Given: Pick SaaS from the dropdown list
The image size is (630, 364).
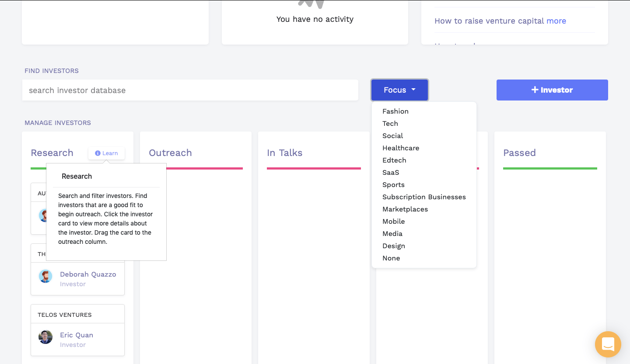Looking at the screenshot, I should (x=391, y=173).
